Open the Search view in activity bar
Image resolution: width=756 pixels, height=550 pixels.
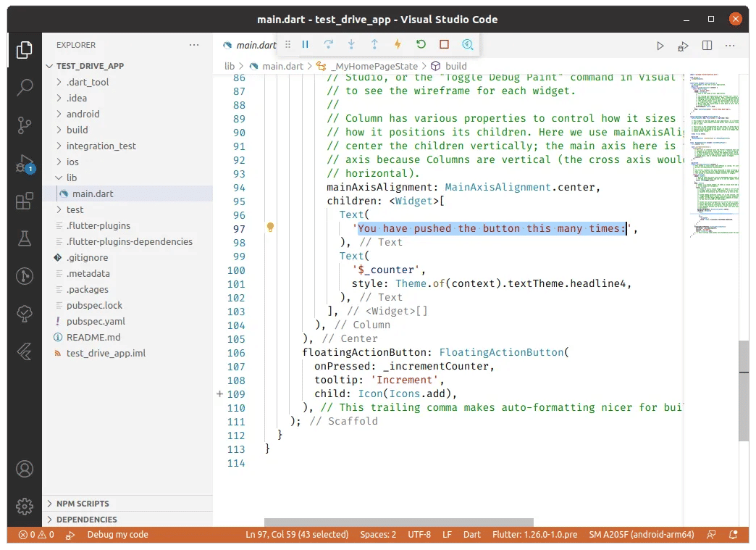point(24,88)
